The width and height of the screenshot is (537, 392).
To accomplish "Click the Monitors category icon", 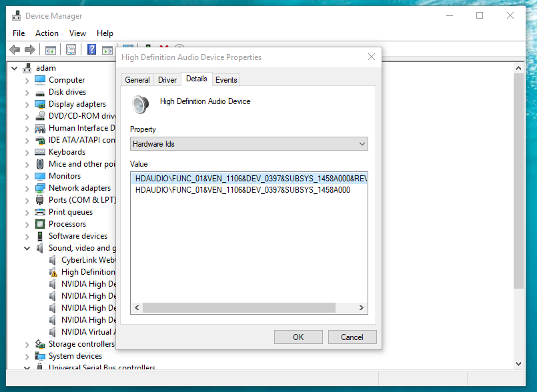I will (40, 176).
